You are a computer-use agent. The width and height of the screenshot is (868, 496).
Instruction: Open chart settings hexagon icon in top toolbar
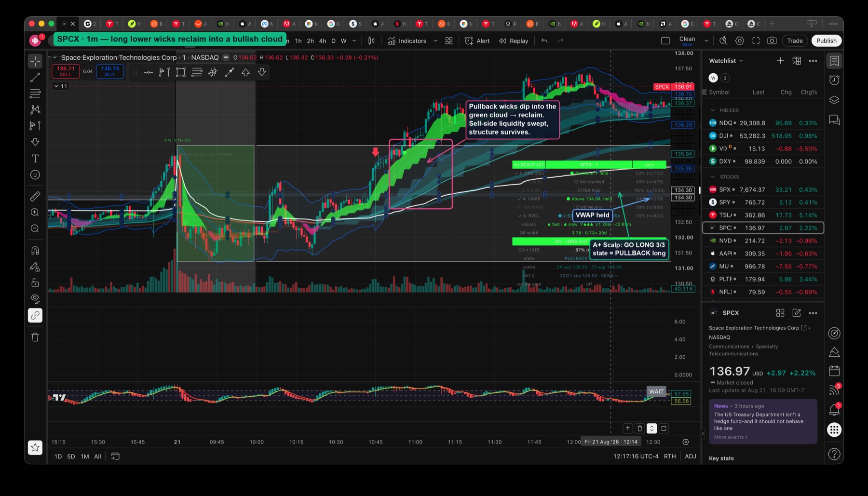(740, 41)
